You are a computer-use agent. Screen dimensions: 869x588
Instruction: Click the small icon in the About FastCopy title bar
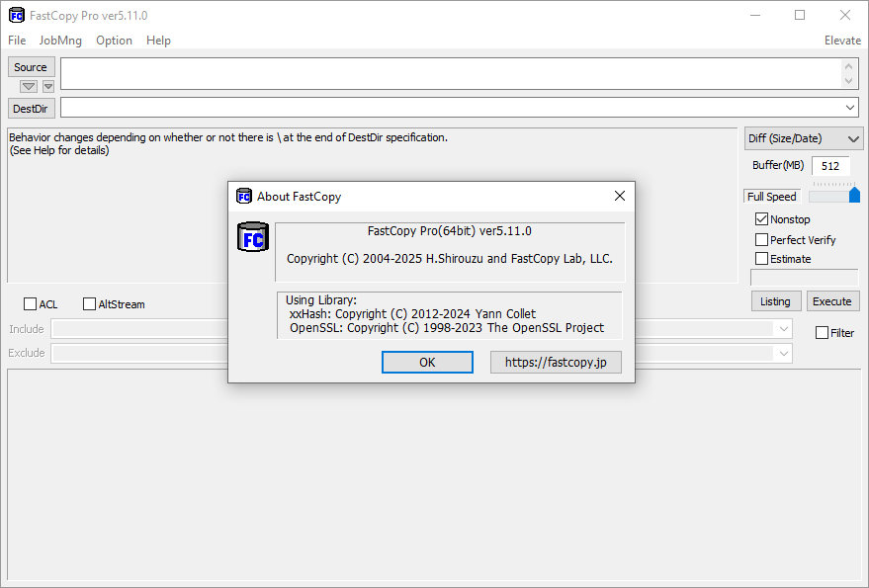pos(244,196)
